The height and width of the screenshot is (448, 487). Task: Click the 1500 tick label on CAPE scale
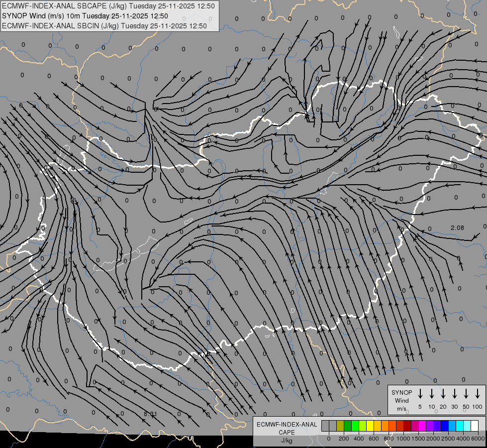click(418, 439)
